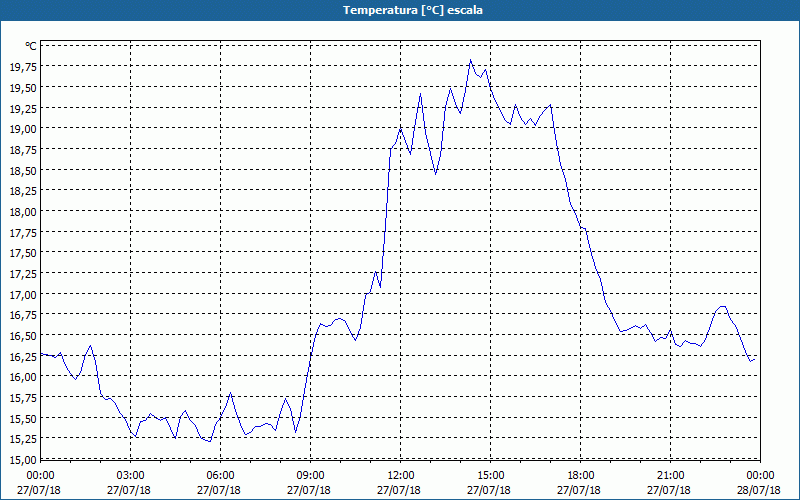Select the 19,75 temperature axis label
800x500 pixels.
[x=23, y=66]
